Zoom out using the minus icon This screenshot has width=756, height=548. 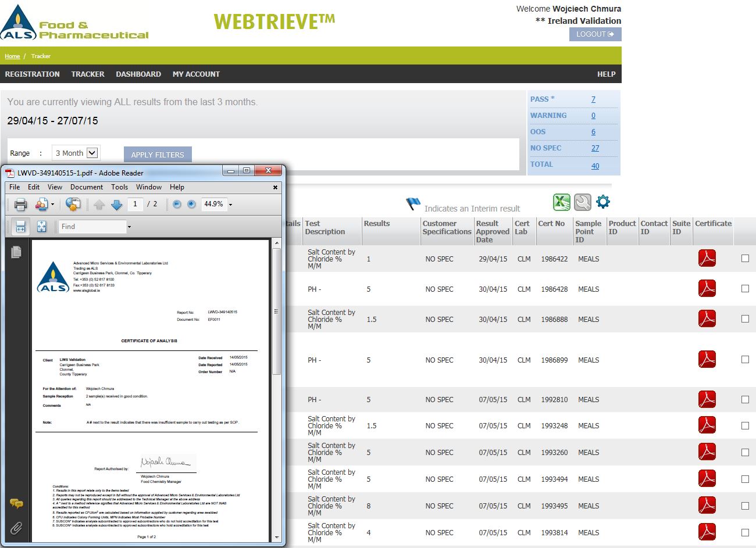[177, 204]
